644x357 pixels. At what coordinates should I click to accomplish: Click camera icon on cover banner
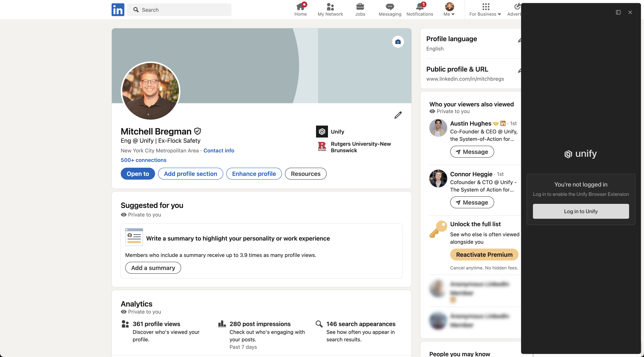click(398, 42)
